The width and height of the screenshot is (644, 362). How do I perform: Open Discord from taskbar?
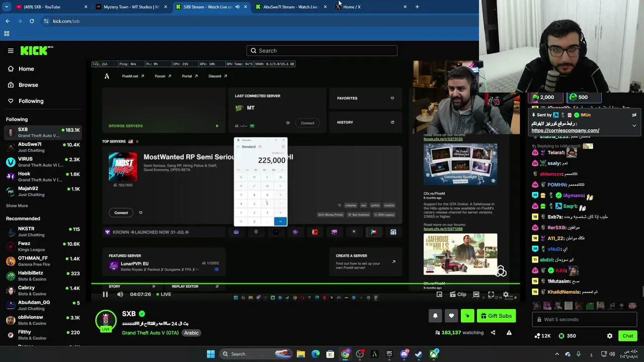coord(404,354)
